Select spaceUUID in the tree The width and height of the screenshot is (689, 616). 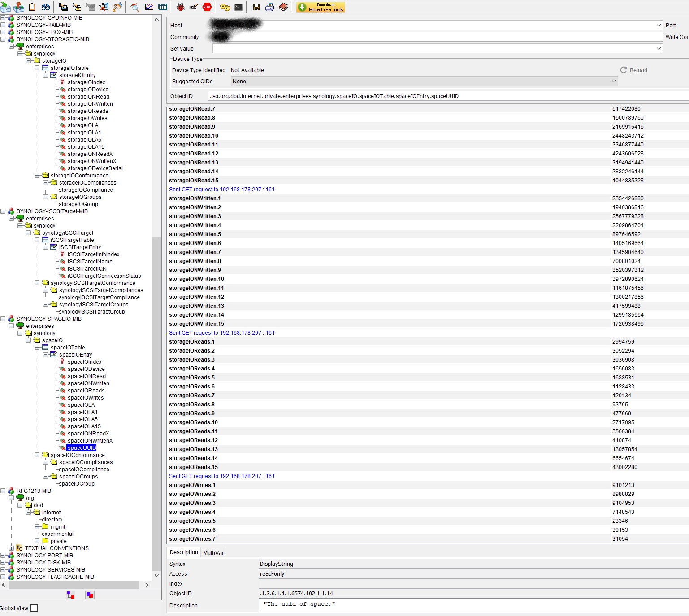coord(82,448)
